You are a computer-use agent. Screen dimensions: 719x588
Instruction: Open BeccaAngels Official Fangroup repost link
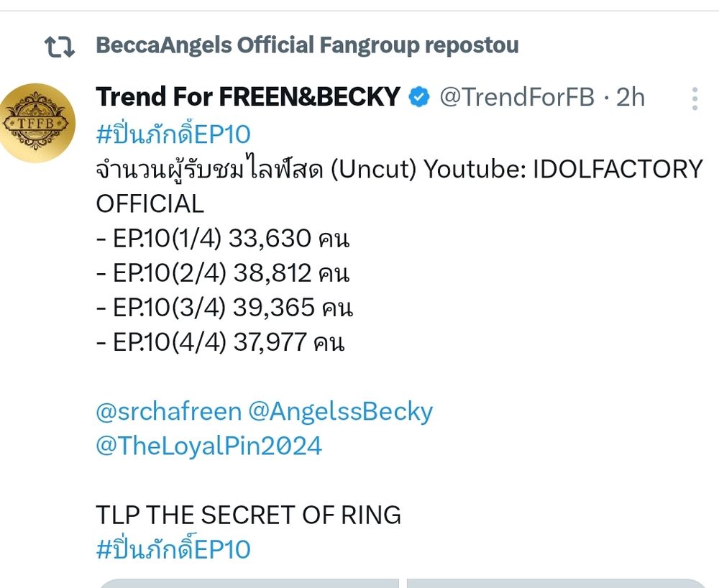coord(306,45)
